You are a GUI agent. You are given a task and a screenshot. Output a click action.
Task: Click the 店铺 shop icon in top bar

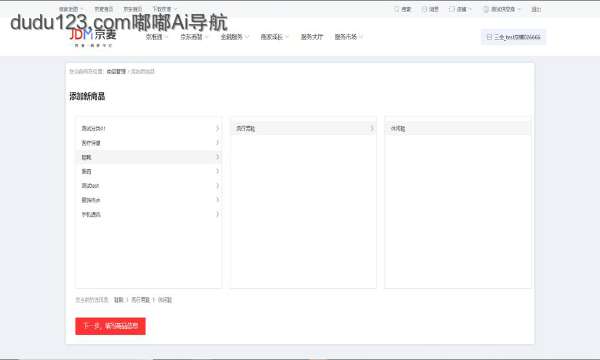pyautogui.click(x=452, y=9)
